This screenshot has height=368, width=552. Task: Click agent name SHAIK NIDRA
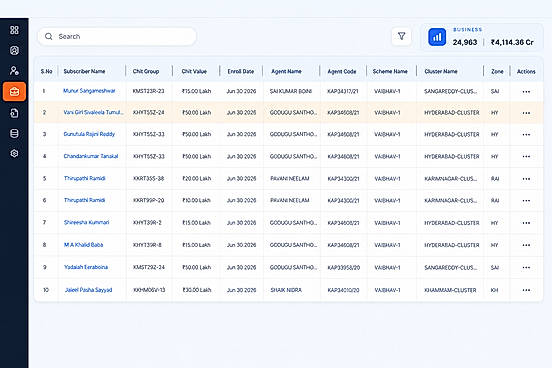click(x=286, y=290)
